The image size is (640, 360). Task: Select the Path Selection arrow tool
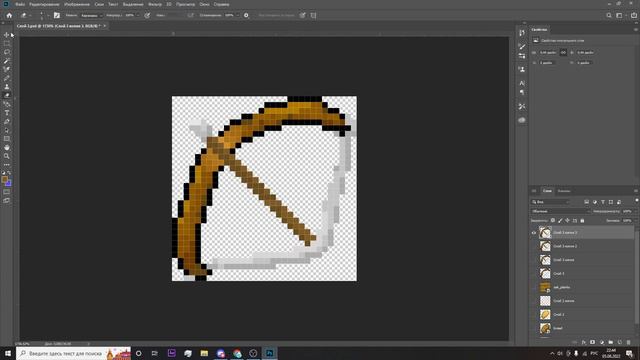[7, 130]
